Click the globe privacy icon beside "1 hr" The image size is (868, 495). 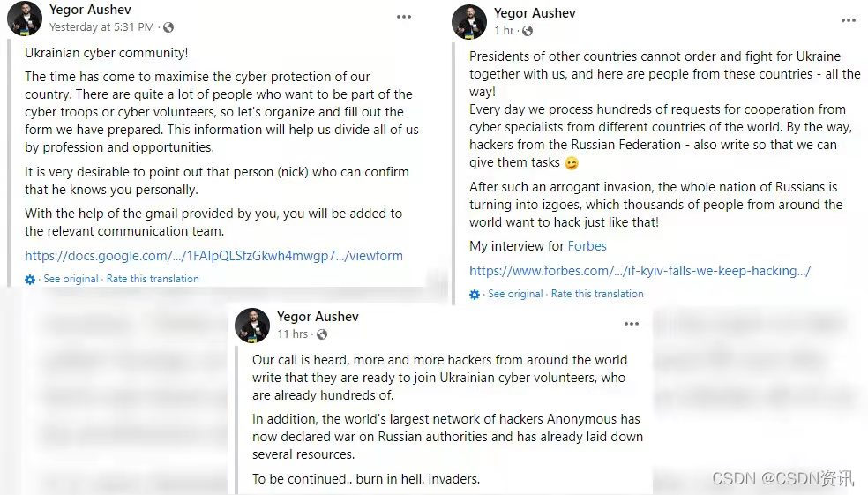[x=528, y=31]
